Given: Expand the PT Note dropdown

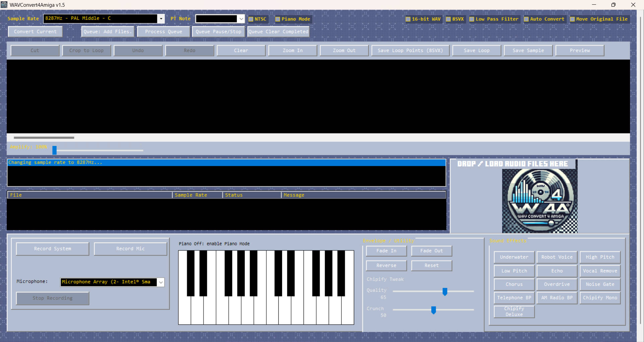Looking at the screenshot, I should coord(241,19).
